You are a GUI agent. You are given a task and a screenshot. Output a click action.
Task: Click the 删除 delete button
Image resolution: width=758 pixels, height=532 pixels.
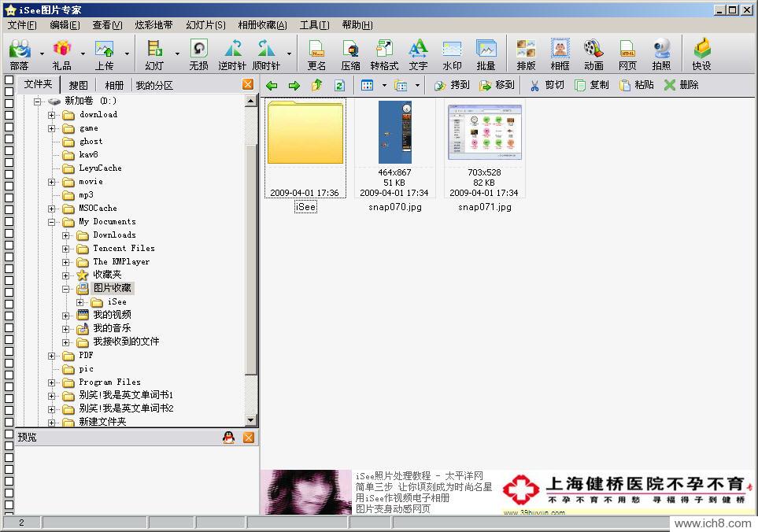[681, 85]
